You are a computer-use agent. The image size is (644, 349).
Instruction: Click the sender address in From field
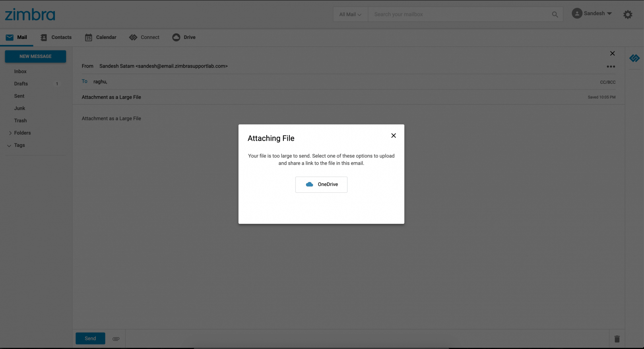pyautogui.click(x=163, y=66)
